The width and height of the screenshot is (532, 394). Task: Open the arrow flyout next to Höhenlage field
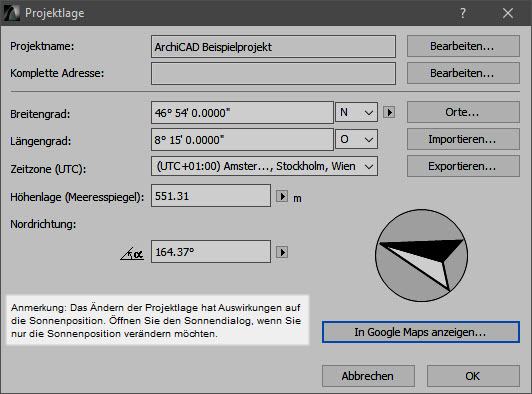pyautogui.click(x=282, y=196)
